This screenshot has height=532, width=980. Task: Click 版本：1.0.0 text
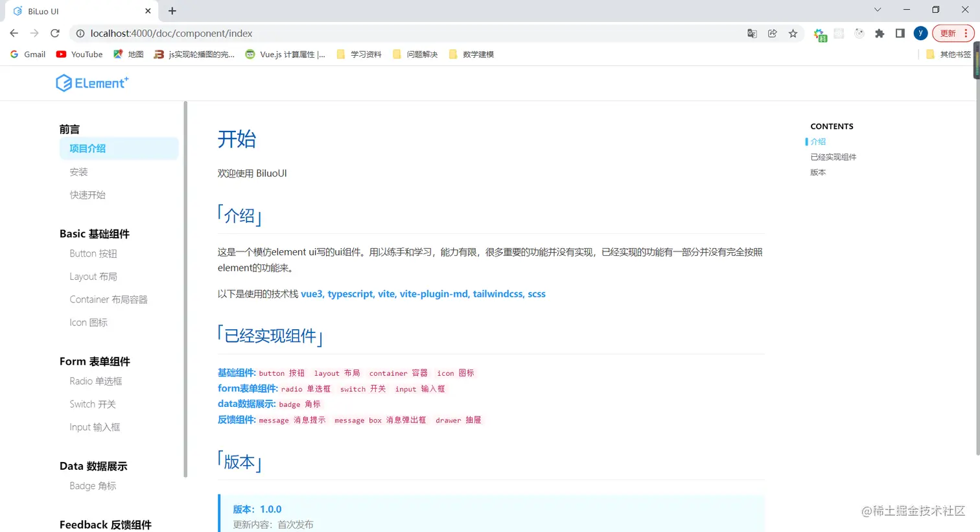[x=257, y=509]
